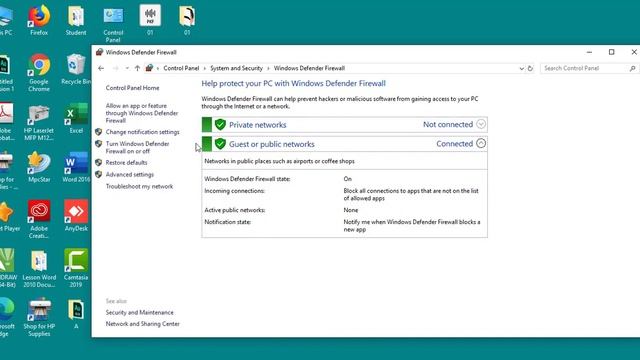Click the Connected status text
The image size is (640, 360).
[x=454, y=144]
